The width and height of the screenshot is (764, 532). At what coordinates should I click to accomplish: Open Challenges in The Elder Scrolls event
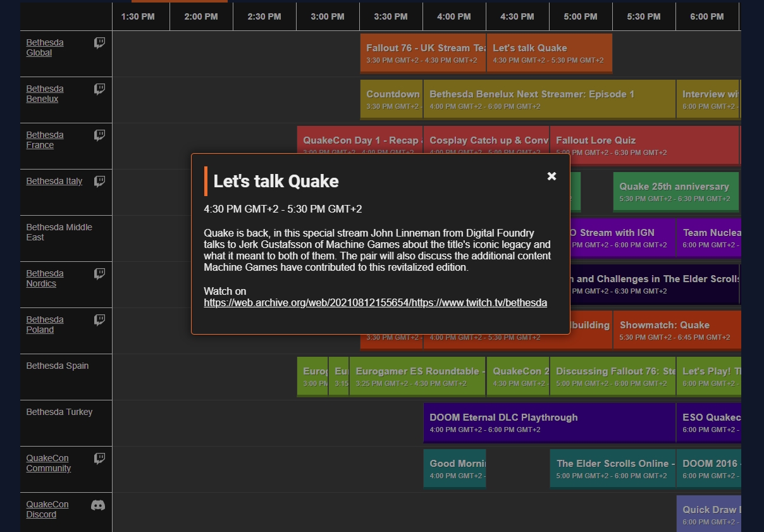tap(655, 284)
